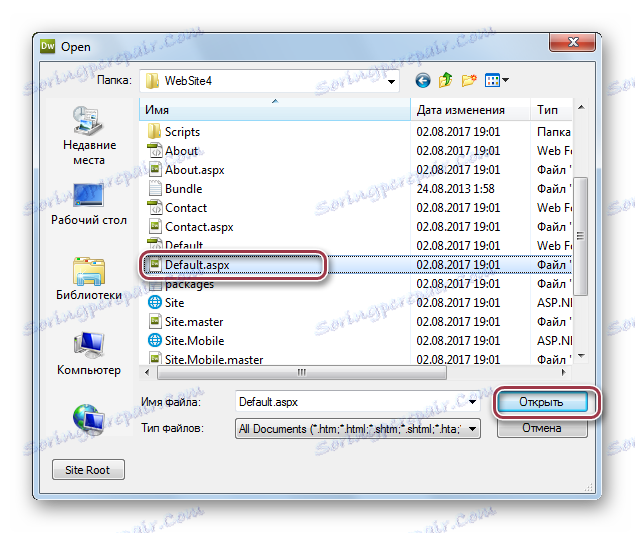This screenshot has height=533, width=635.
Task: Go to Desktop (Рабочий стол) shortcut
Action: pyautogui.click(x=89, y=204)
